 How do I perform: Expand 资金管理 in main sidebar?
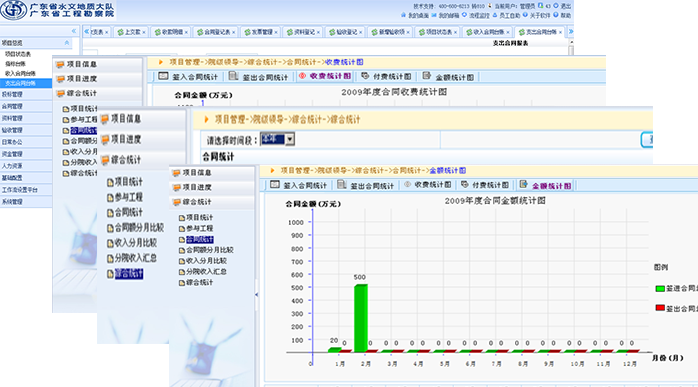click(x=26, y=154)
